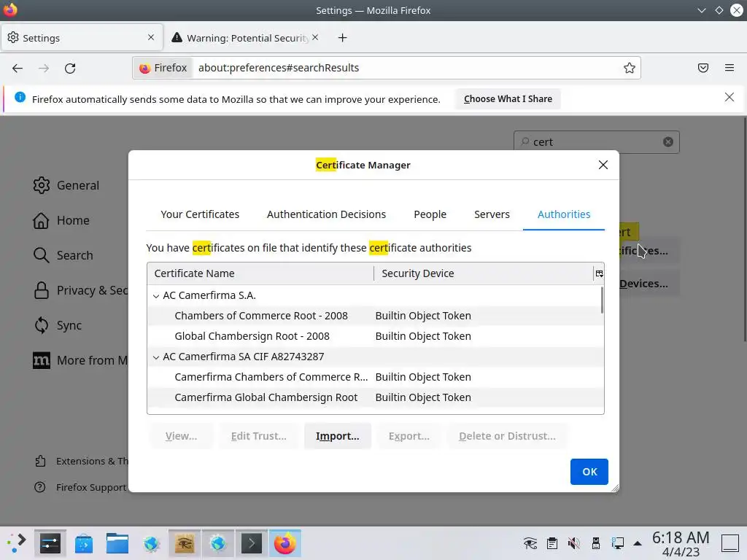Sort by Security Device column header
The image size is (747, 560).
[483, 273]
